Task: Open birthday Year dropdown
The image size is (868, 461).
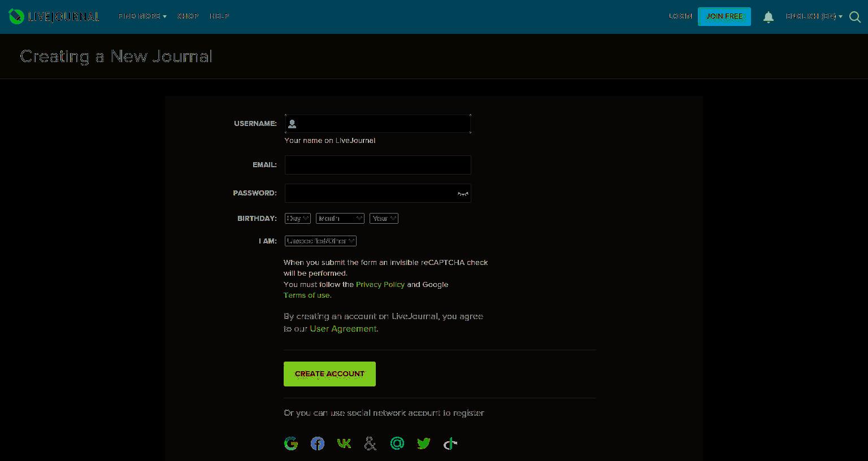Action: [x=384, y=218]
